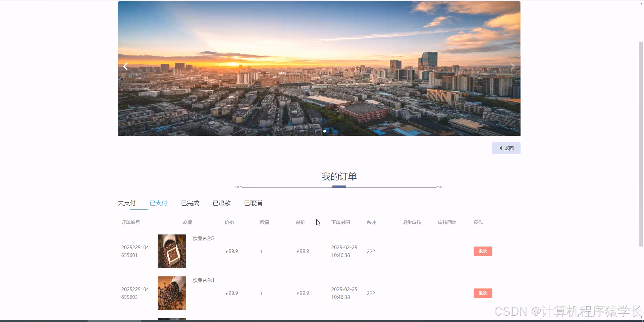Click the 数量 column header
This screenshot has height=322, width=644.
[x=265, y=222]
